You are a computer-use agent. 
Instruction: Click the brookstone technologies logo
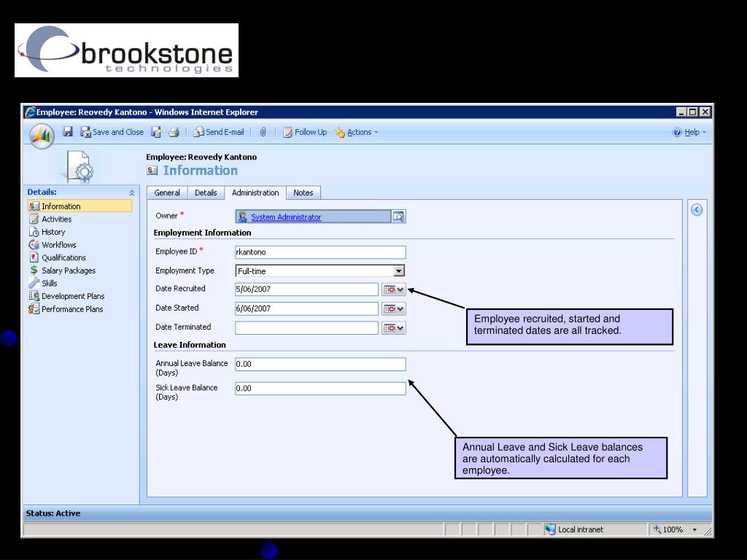pos(126,50)
